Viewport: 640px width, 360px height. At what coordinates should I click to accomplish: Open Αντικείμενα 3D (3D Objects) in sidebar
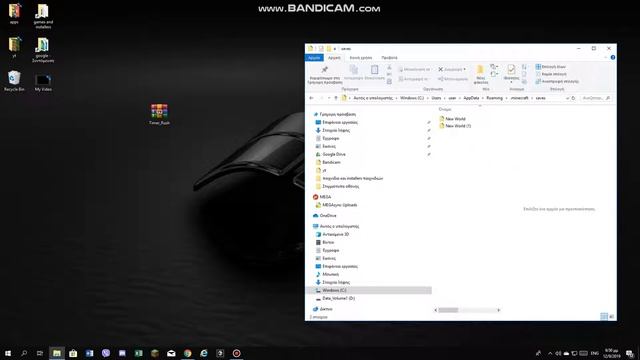(x=332, y=234)
